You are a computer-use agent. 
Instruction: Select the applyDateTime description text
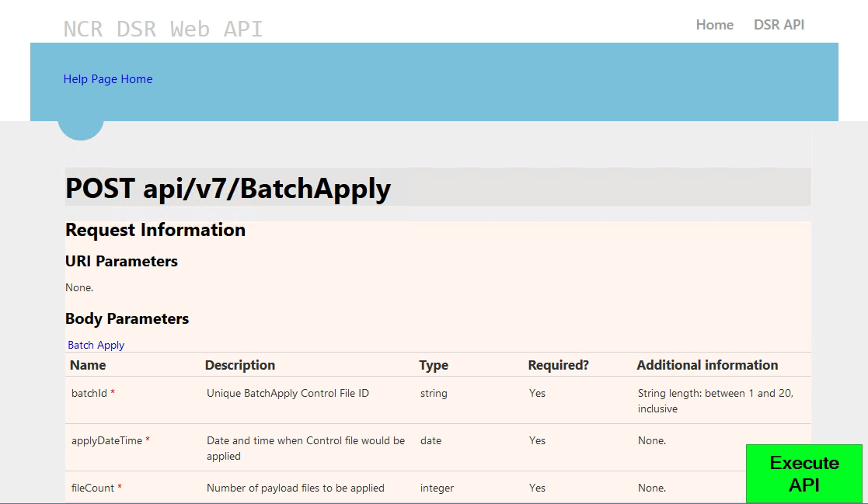click(305, 448)
